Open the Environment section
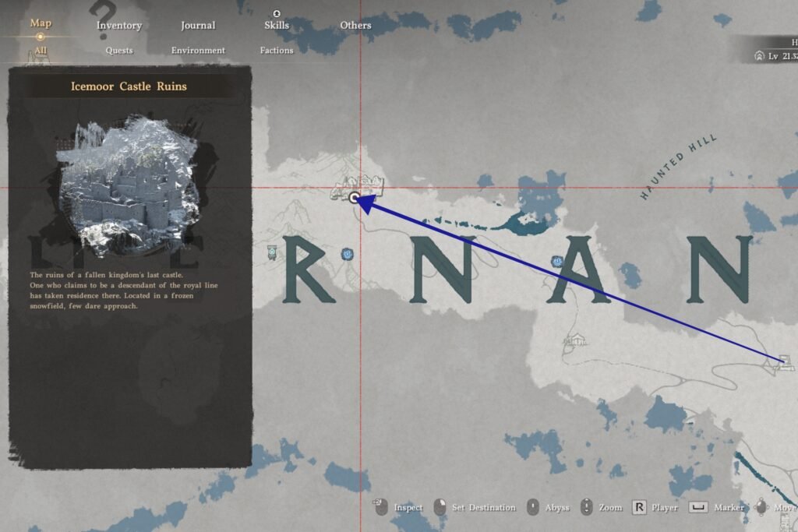Viewport: 798px width, 532px height. pos(197,50)
